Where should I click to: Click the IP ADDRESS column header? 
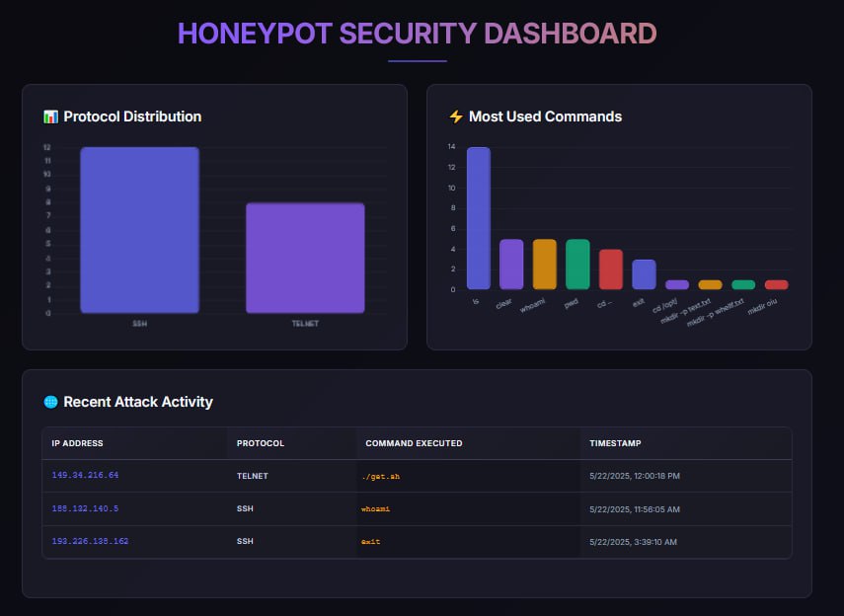[77, 443]
